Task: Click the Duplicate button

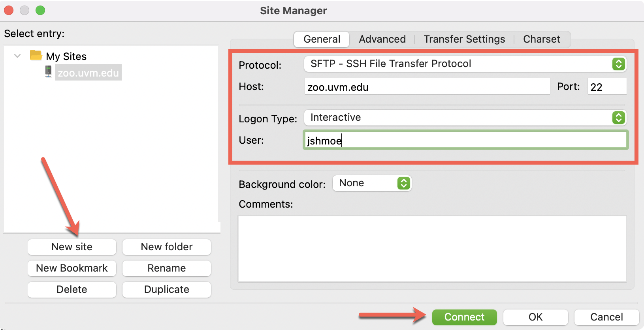Action: coord(167,289)
